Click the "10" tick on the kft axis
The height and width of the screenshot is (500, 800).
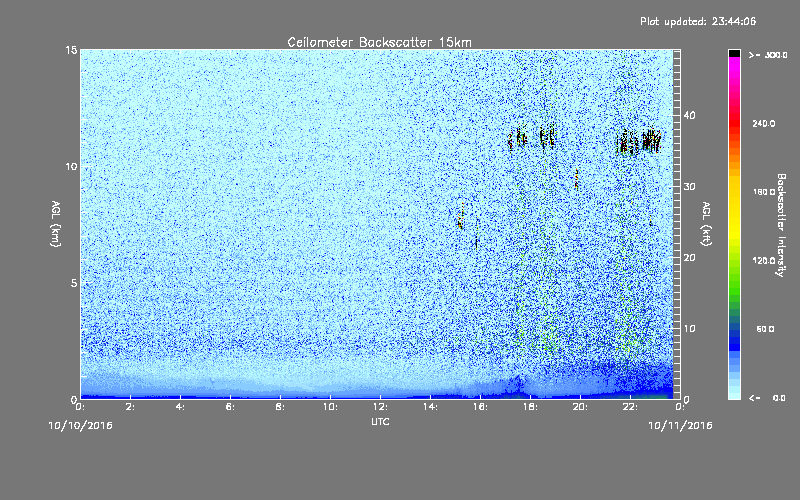click(689, 329)
